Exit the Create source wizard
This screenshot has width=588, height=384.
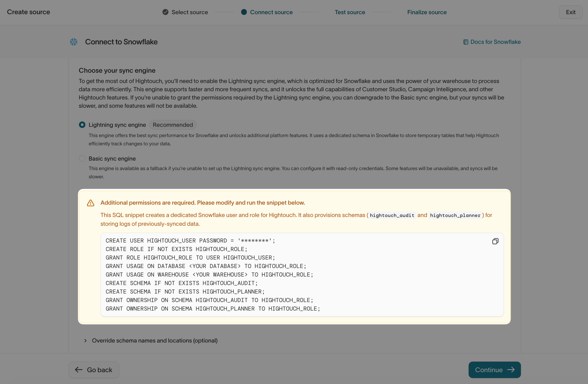(x=570, y=12)
